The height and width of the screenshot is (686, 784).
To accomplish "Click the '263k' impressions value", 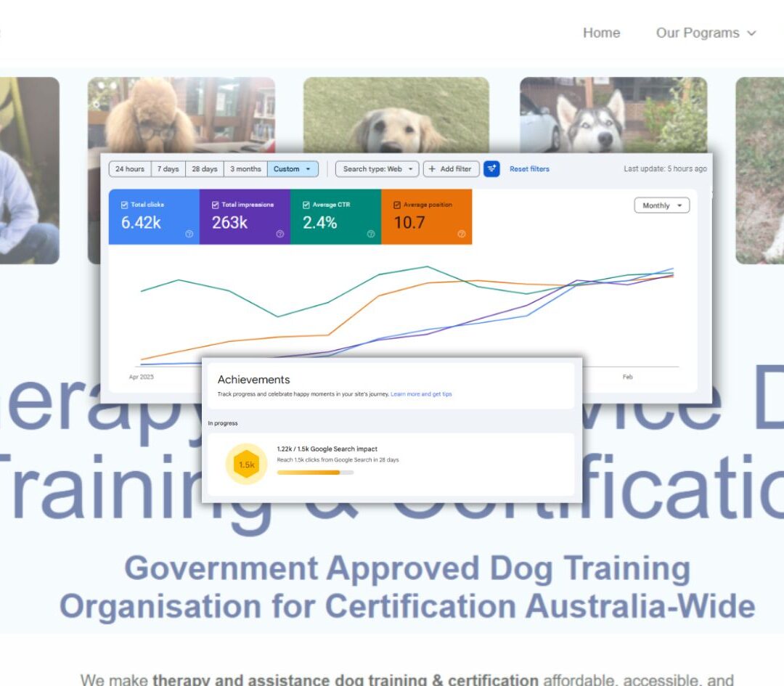I will pos(229,223).
